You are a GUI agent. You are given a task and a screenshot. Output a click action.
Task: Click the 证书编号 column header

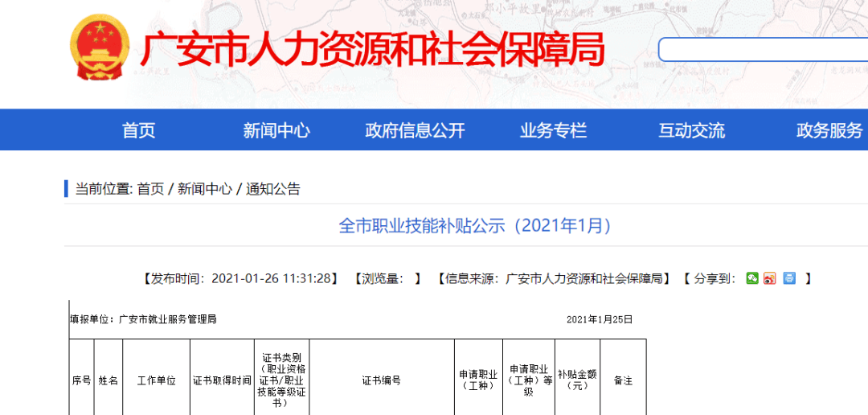[381, 380]
